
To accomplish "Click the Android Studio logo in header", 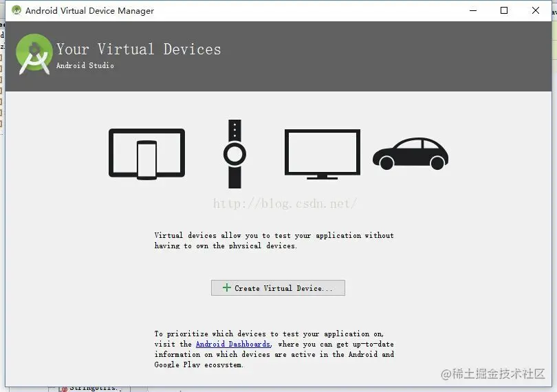I will (x=34, y=54).
